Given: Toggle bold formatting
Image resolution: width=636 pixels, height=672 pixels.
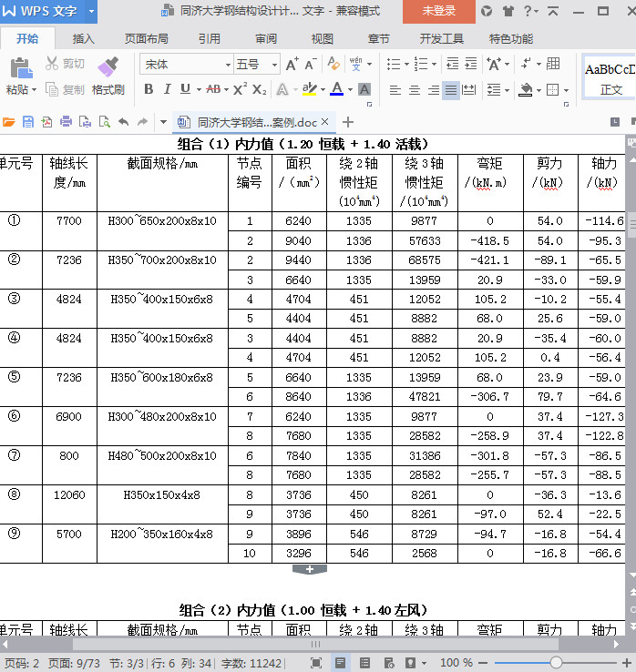Looking at the screenshot, I should click(x=149, y=89).
